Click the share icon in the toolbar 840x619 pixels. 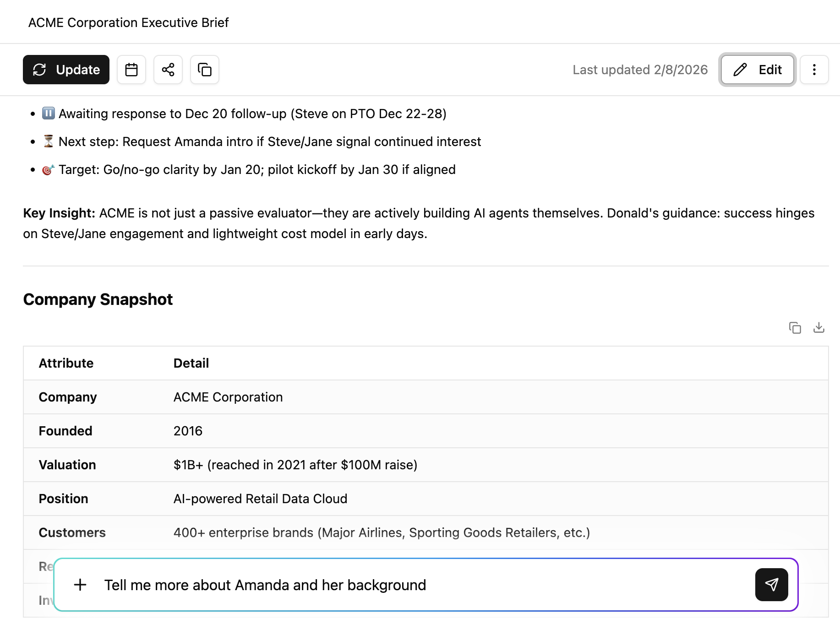coord(168,70)
